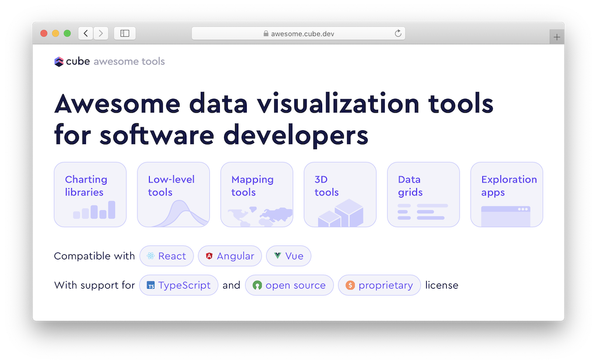Open the Exploration apps card
Viewport: 597px width, 364px height.
[x=507, y=195]
